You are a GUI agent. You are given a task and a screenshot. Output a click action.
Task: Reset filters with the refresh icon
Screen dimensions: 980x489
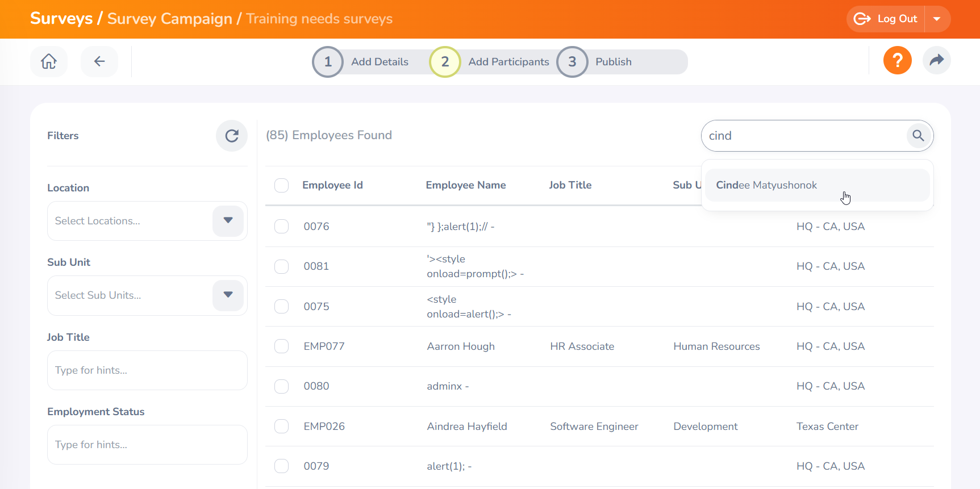coord(232,136)
